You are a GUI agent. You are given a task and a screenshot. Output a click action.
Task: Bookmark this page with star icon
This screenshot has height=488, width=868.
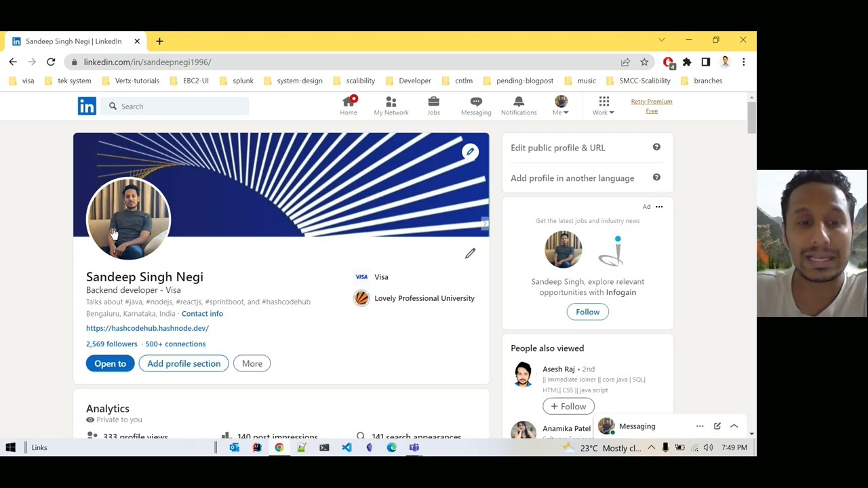tap(644, 62)
